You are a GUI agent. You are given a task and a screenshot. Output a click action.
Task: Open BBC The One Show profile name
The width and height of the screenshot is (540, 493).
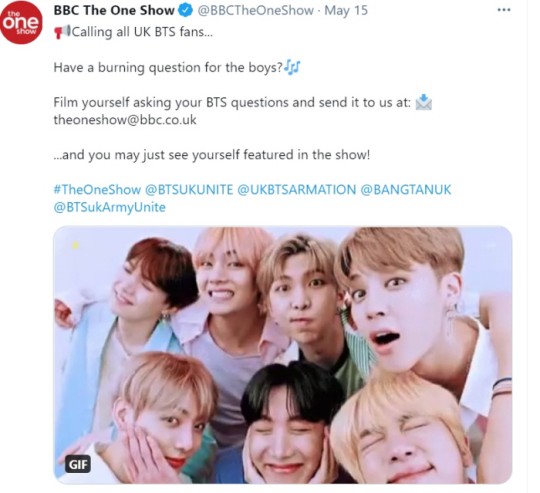pos(114,11)
